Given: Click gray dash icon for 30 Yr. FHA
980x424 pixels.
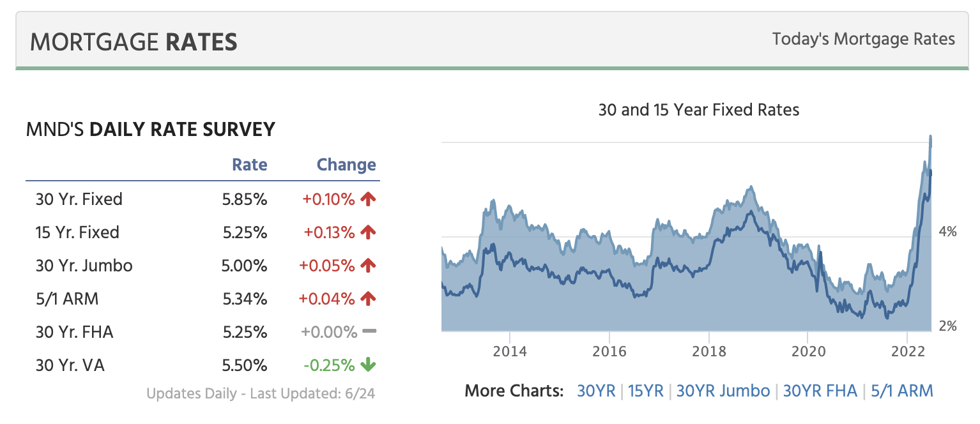Looking at the screenshot, I should [369, 331].
